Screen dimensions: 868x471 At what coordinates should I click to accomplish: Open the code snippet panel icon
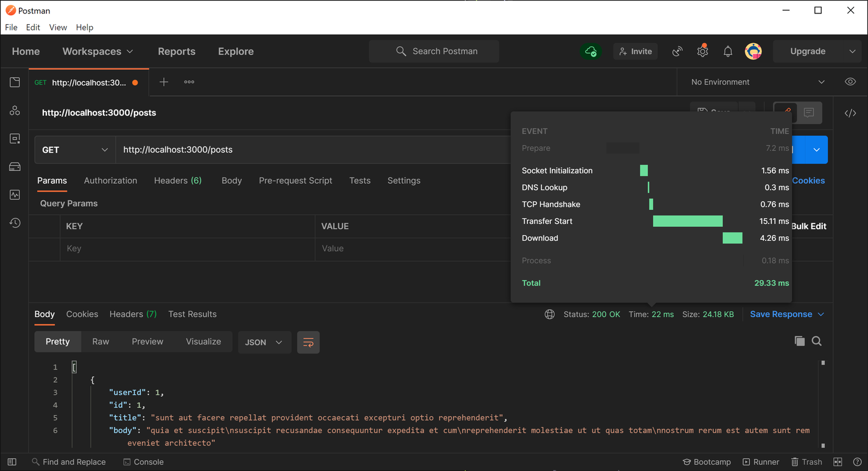tap(850, 113)
